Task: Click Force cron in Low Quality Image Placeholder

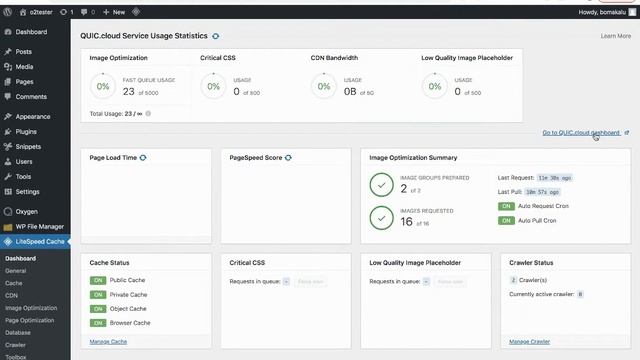Action: pyautogui.click(x=450, y=282)
